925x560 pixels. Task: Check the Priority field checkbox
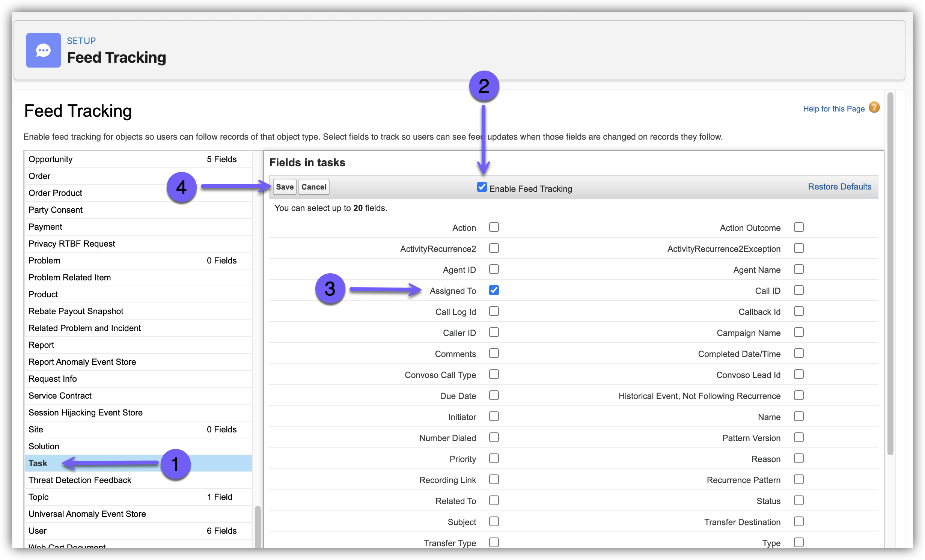point(494,458)
